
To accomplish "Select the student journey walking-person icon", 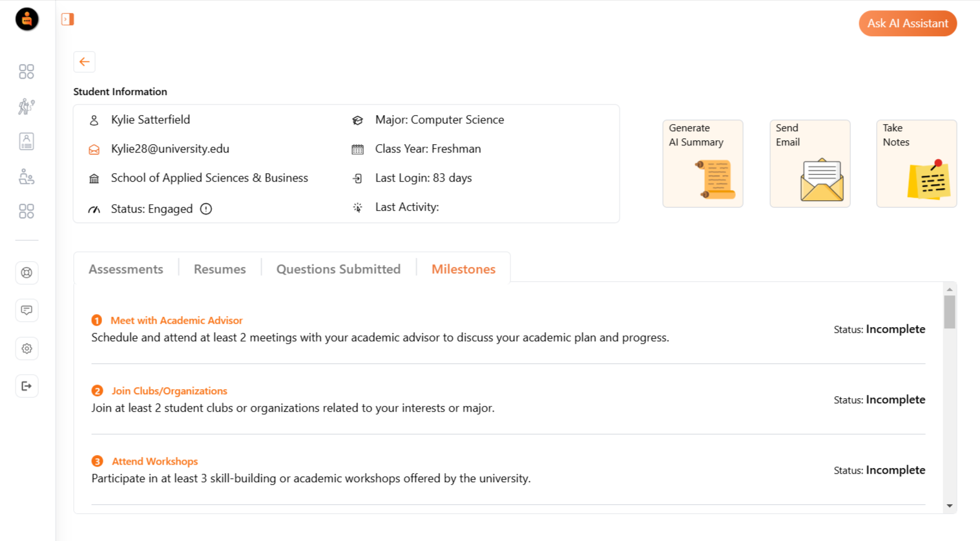I will point(26,106).
